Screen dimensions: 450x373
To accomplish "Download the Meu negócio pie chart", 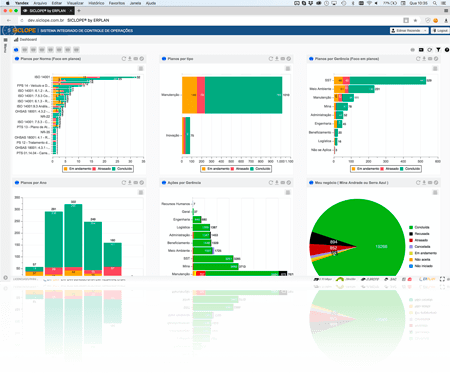I will tap(424, 183).
